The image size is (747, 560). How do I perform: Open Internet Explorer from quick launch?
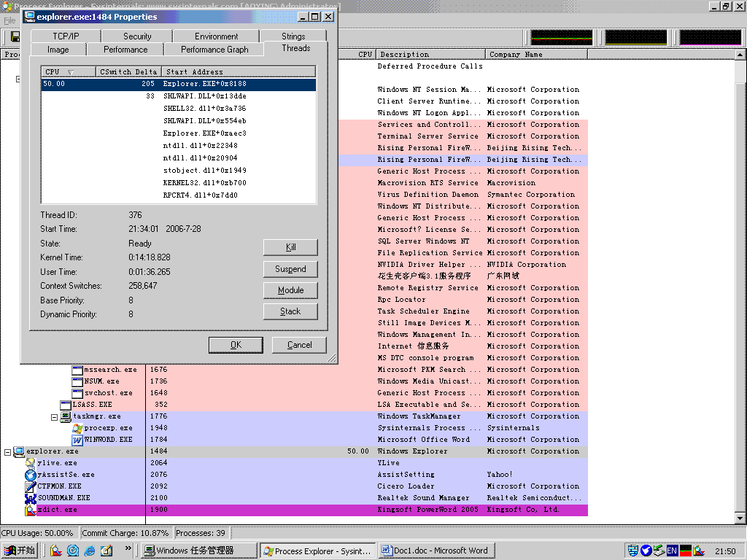point(90,551)
